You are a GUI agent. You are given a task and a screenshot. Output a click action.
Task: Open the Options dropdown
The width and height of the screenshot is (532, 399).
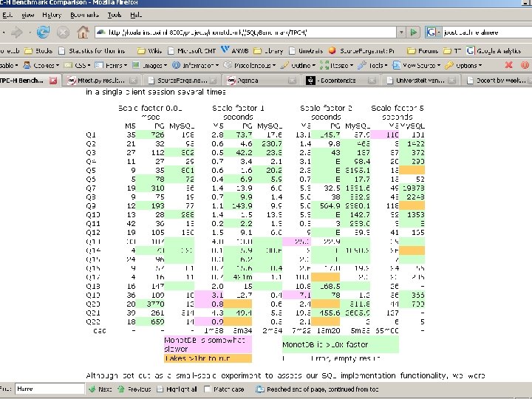pos(463,65)
